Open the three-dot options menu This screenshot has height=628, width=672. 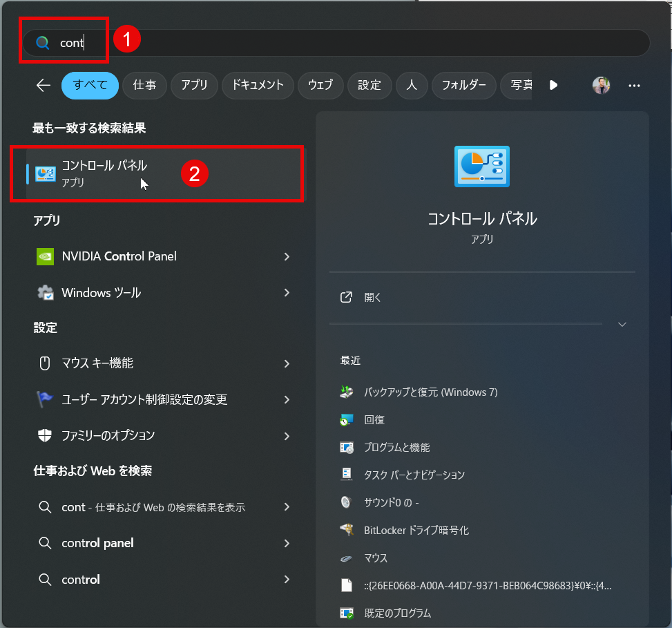[x=634, y=86]
